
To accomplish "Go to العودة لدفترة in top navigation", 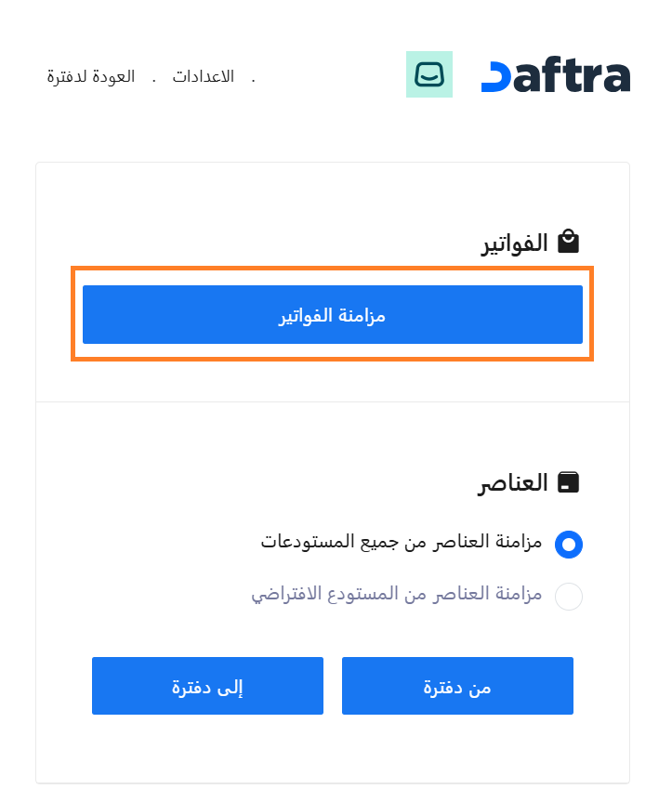I will point(91,76).
